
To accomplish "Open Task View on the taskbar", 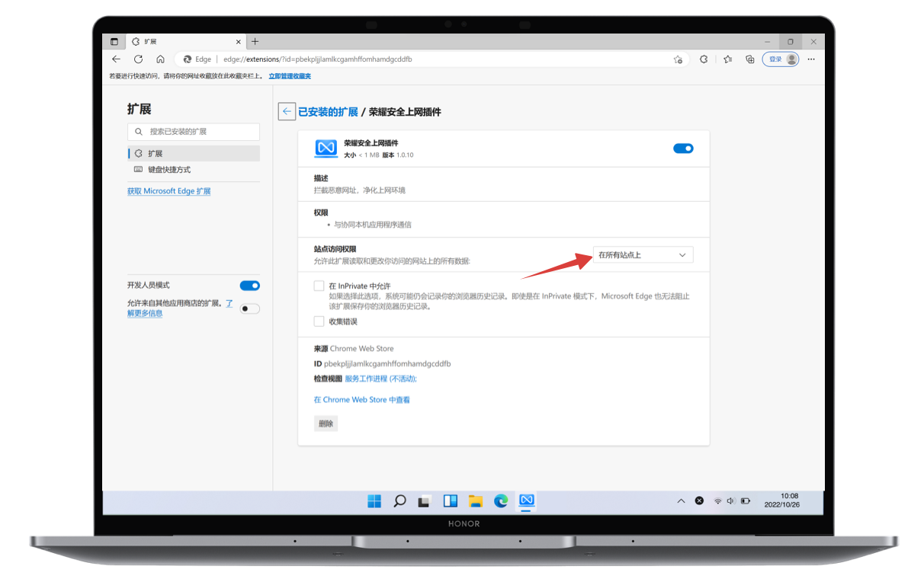I will click(x=425, y=500).
